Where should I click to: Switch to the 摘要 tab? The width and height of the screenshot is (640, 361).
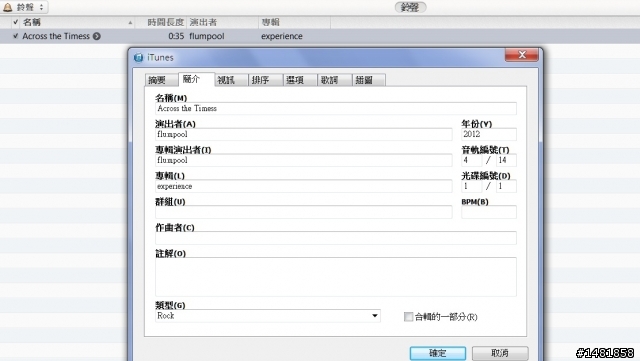click(x=161, y=80)
